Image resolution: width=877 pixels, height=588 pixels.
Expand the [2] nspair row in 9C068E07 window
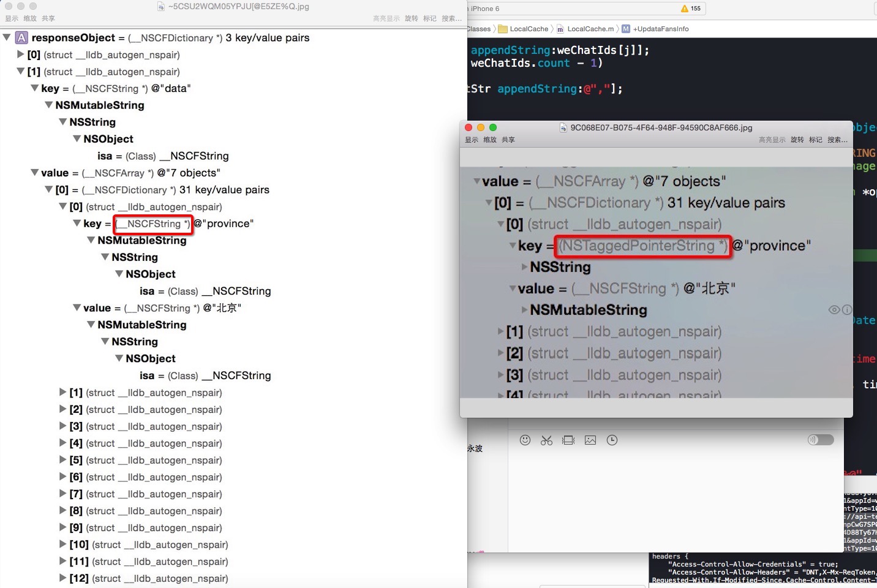[501, 353]
